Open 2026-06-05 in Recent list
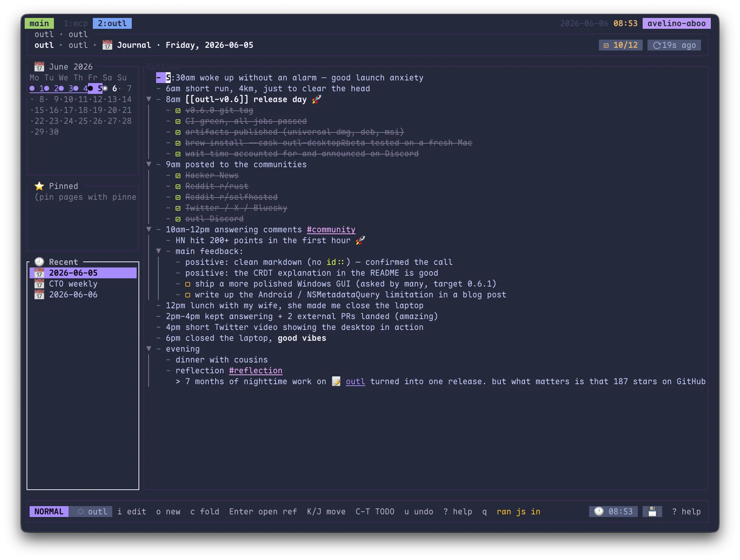 [83, 273]
